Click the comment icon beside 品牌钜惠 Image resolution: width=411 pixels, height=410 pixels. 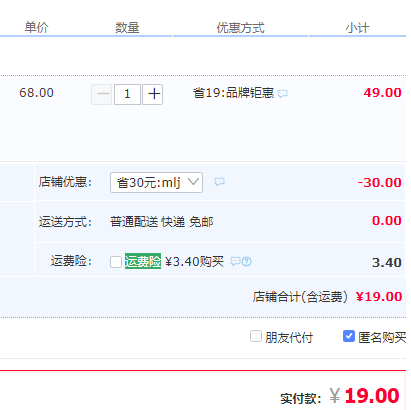(x=283, y=94)
